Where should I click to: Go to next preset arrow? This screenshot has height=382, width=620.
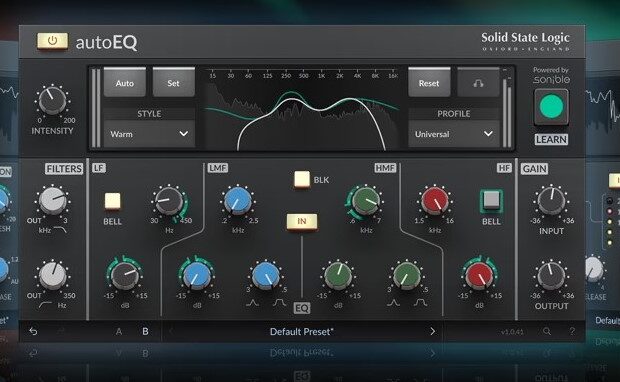432,331
